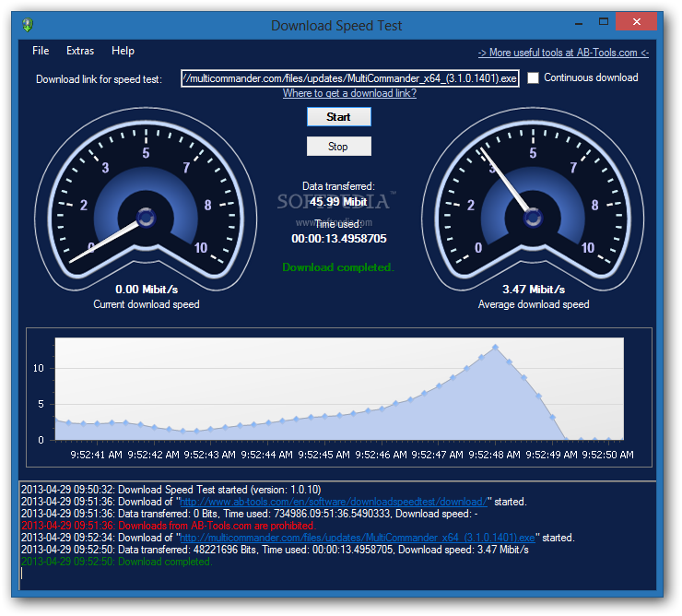Click the green app icon in title bar
Screen dimensions: 682x616
pos(28,25)
